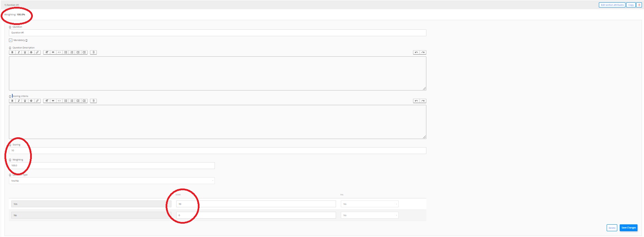Open the Fail dropdown on the No row
Viewport: 644px width, 237px height.
tap(370, 215)
